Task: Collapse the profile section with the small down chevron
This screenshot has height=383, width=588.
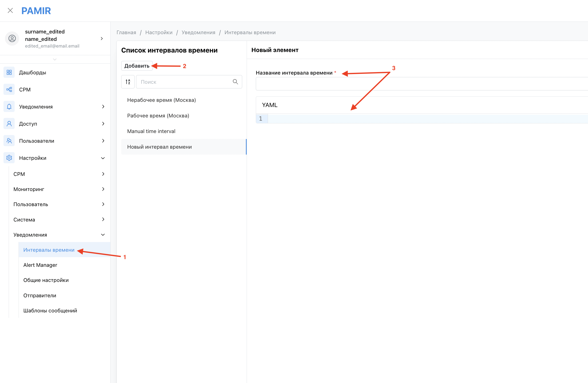Action: click(55, 59)
